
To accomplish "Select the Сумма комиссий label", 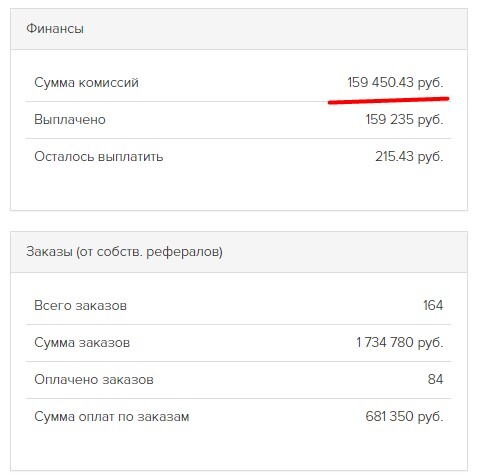I will pos(86,82).
